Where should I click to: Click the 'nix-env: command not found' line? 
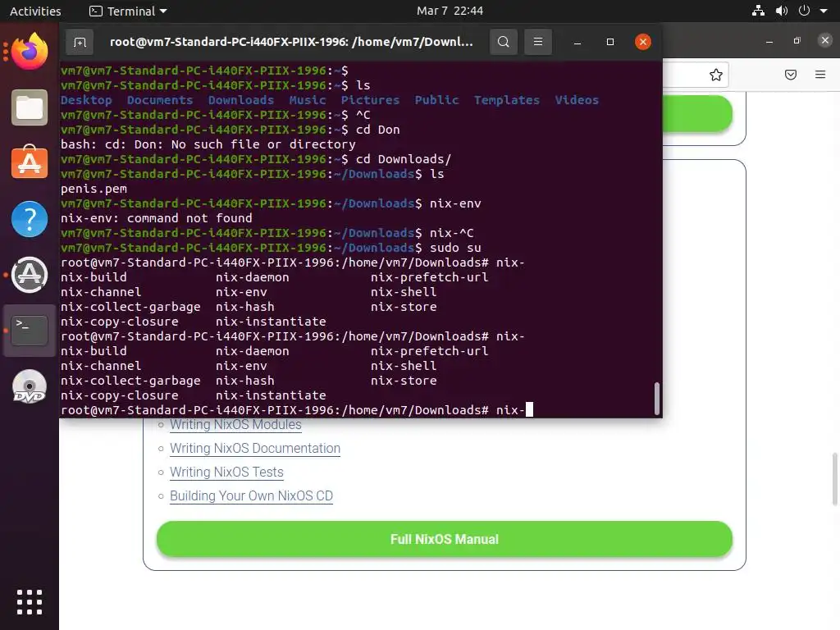pyautogui.click(x=157, y=218)
